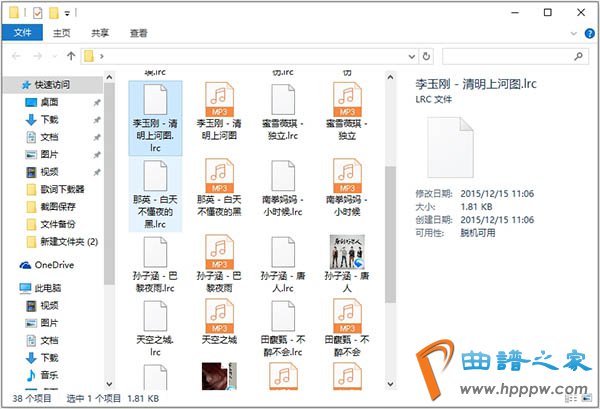The image size is (600, 409).
Task: Click the refresh button beside address bar
Action: (x=427, y=54)
